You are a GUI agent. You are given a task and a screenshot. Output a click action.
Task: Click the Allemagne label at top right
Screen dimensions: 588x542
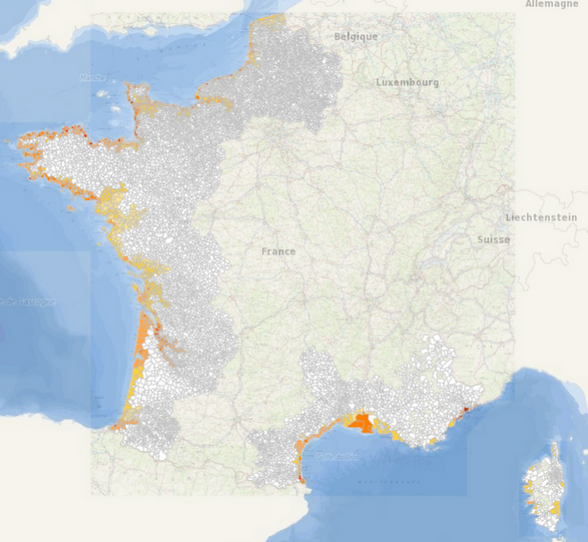[552, 4]
